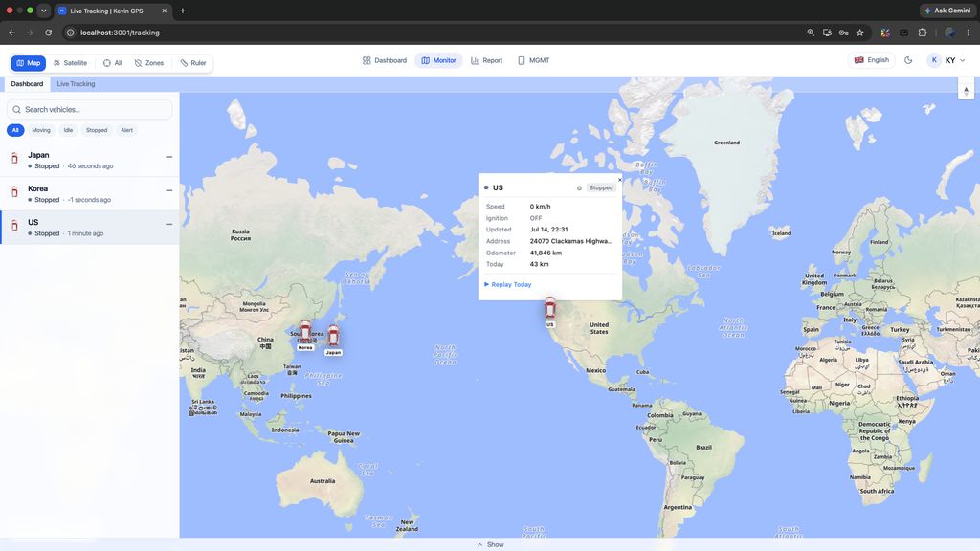Click the updated time Jul 14, 22:31

(548, 230)
